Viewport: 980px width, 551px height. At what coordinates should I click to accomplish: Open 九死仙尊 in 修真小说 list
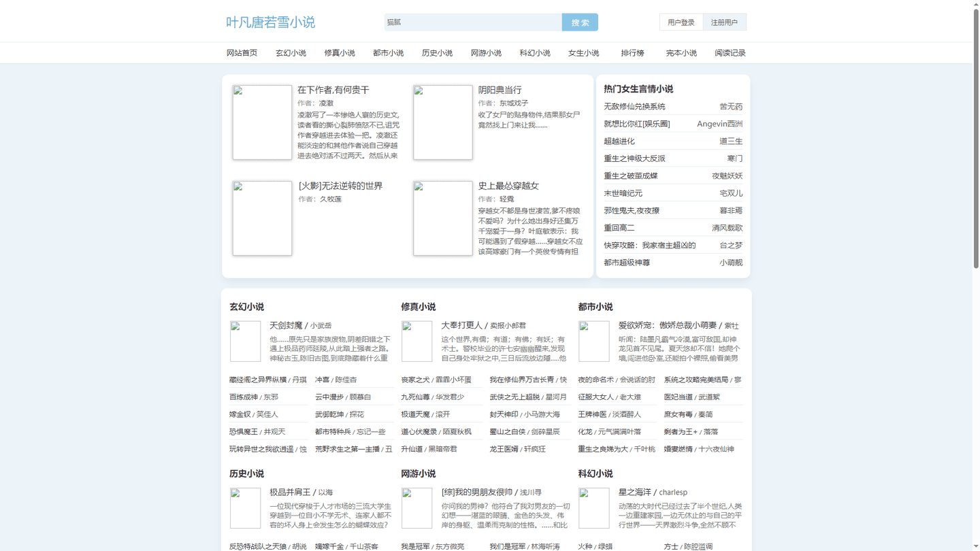pos(415,397)
